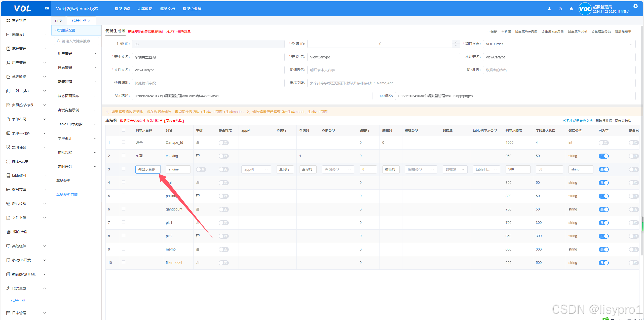
Task: Click the 表中文名 input field
Action: (x=208, y=57)
